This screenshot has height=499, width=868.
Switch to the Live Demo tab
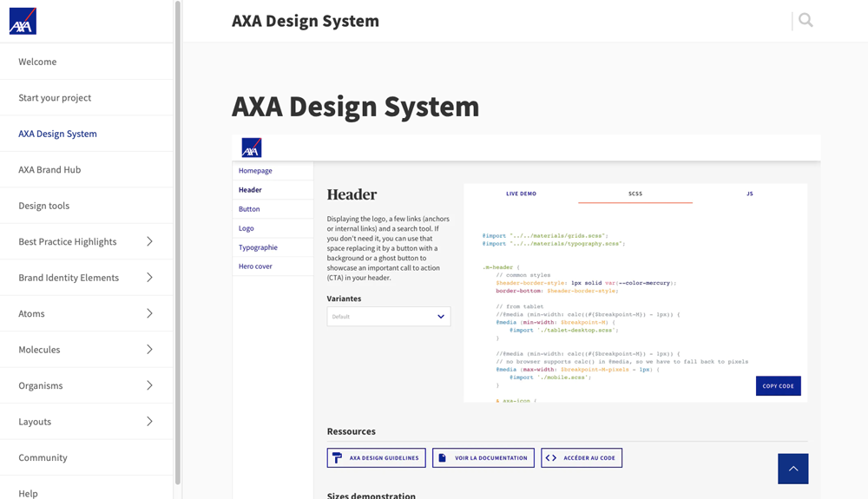tap(521, 194)
